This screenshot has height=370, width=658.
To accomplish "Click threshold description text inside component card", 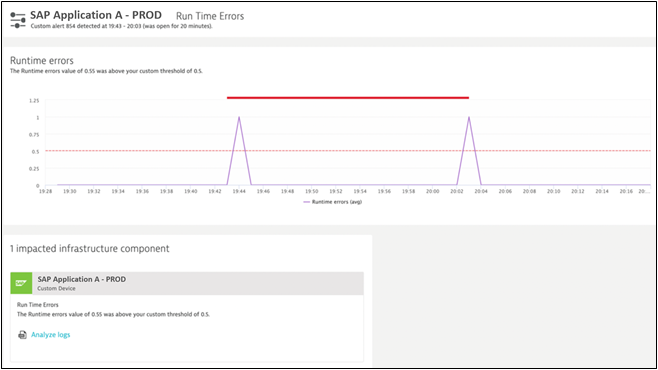I will click(x=113, y=314).
